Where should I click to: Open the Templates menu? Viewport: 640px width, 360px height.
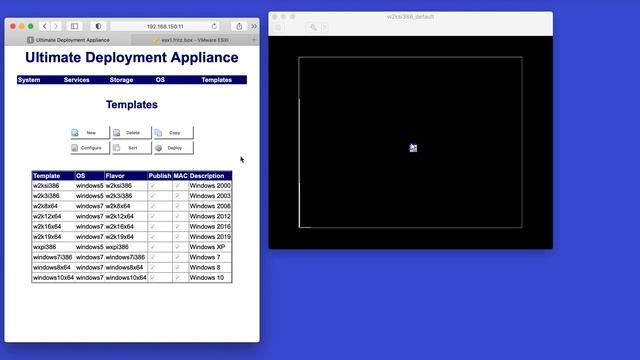[x=216, y=80]
